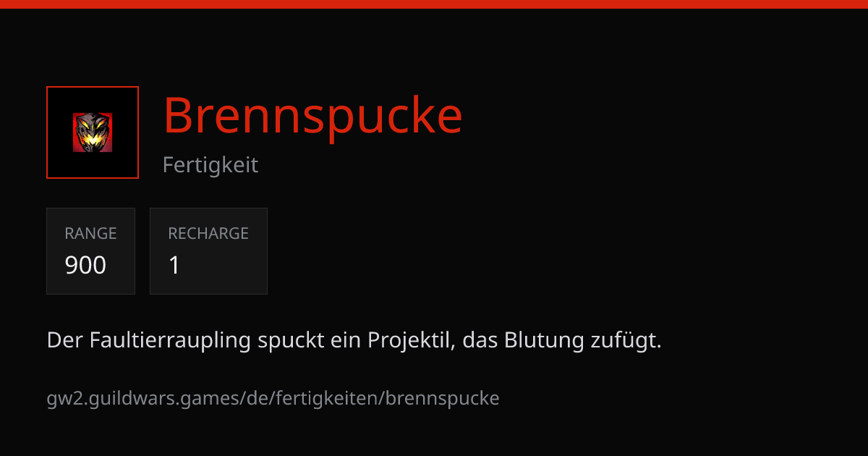Click the red-bordered icon frame

[93, 132]
